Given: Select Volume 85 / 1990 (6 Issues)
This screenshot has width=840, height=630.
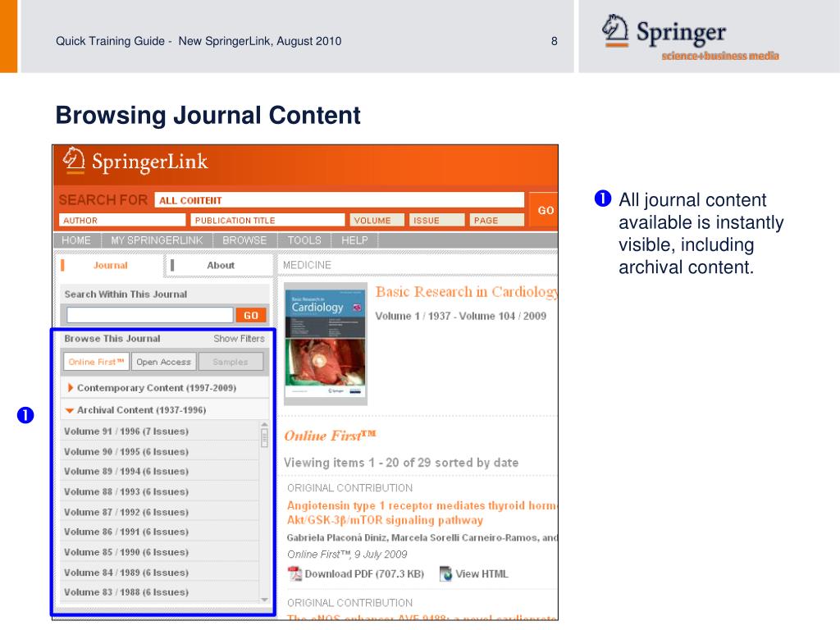Looking at the screenshot, I should 160,552.
